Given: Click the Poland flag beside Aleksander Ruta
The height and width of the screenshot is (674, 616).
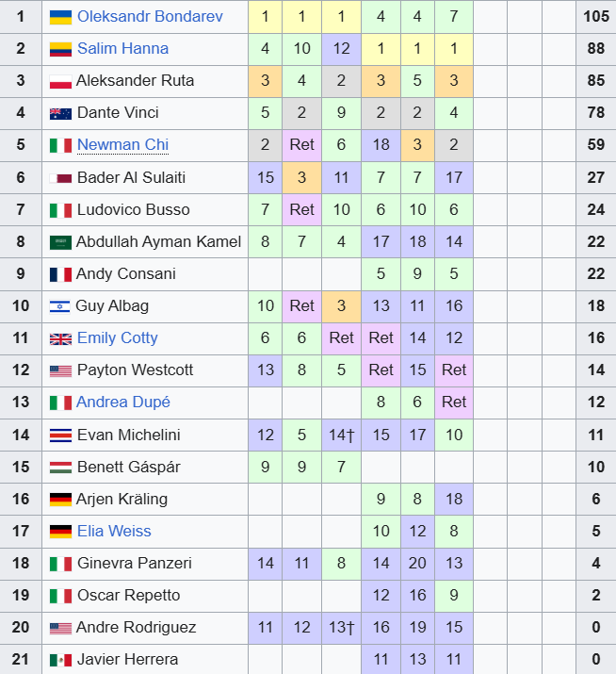Looking at the screenshot, I should pos(60,81).
